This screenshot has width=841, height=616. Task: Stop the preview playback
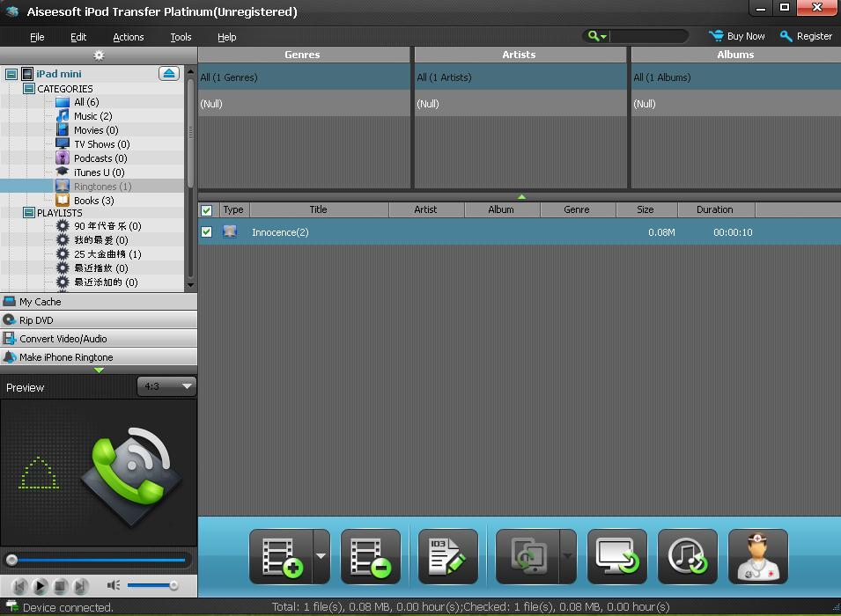click(x=60, y=586)
